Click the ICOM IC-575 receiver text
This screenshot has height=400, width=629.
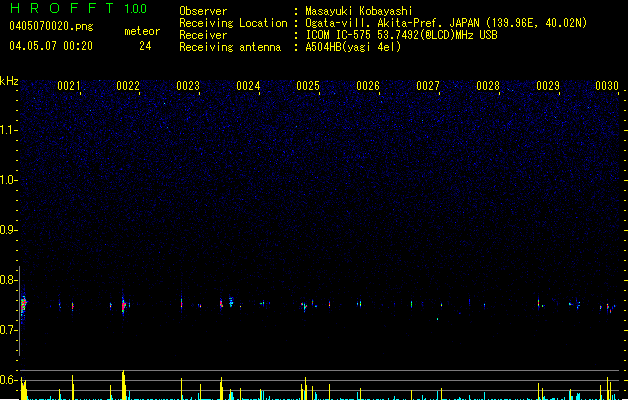(402, 35)
